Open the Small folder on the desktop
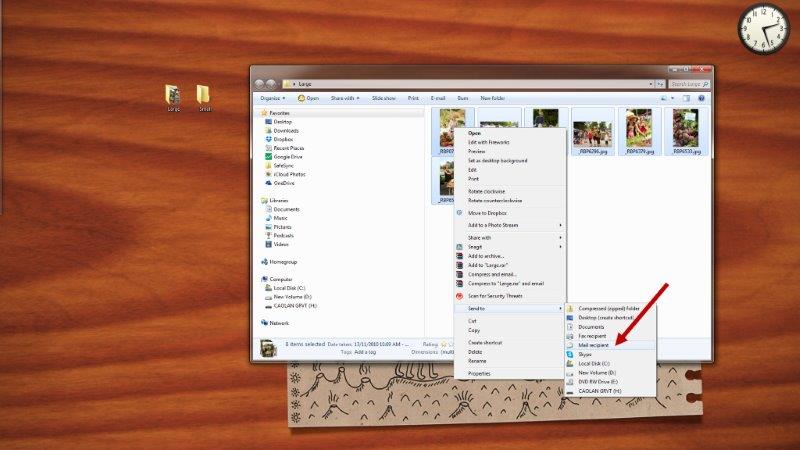This screenshot has height=450, width=800. (x=204, y=95)
